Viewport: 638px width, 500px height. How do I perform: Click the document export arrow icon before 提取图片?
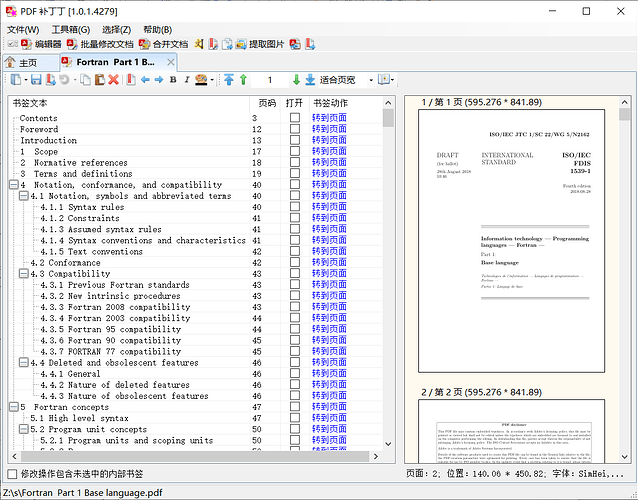pyautogui.click(x=227, y=44)
